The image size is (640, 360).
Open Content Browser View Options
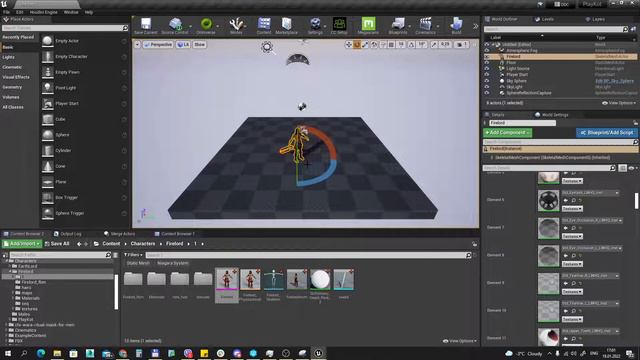coord(460,341)
